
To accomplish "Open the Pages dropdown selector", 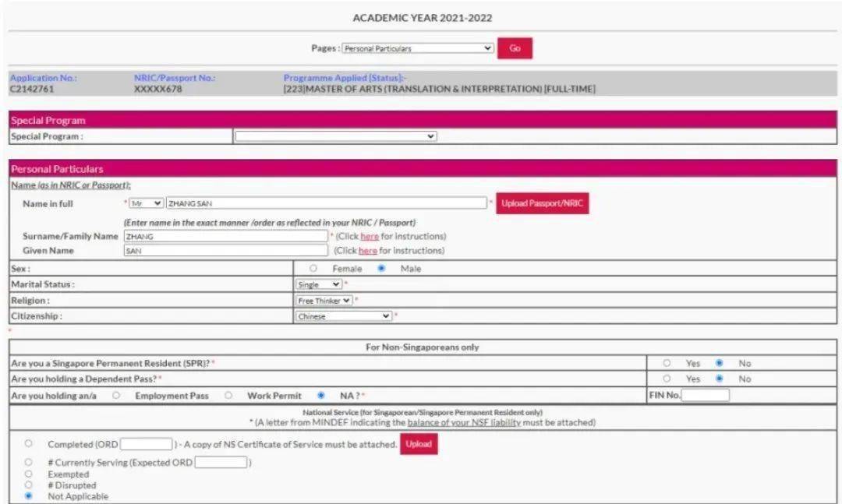I will tap(418, 48).
